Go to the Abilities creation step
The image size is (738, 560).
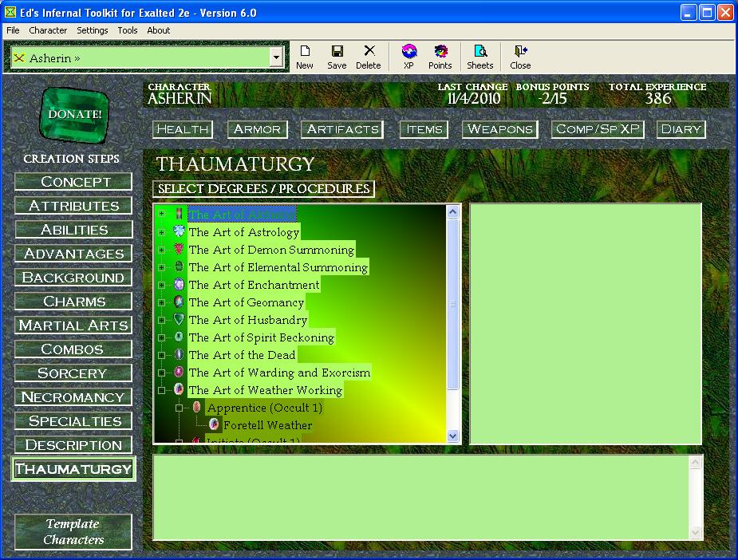pos(73,230)
